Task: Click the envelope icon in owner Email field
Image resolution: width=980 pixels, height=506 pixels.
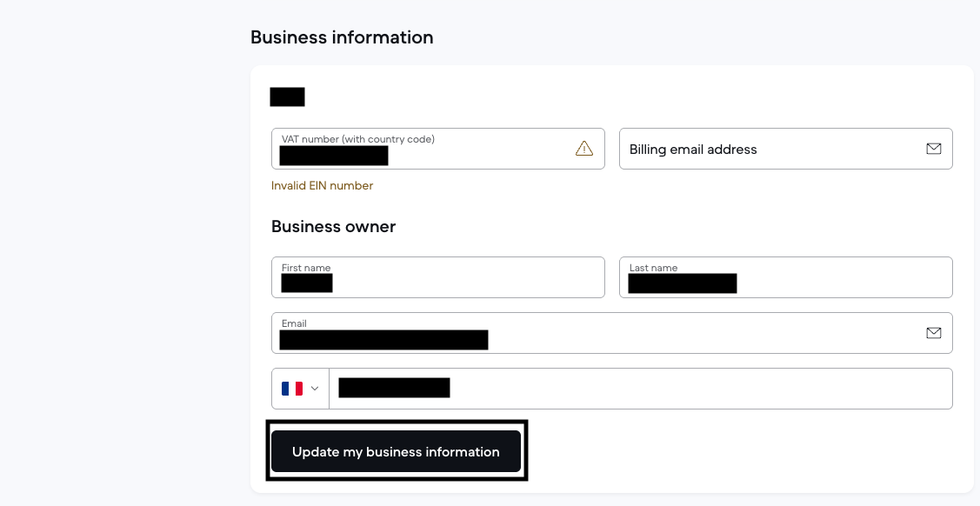Action: [x=934, y=333]
